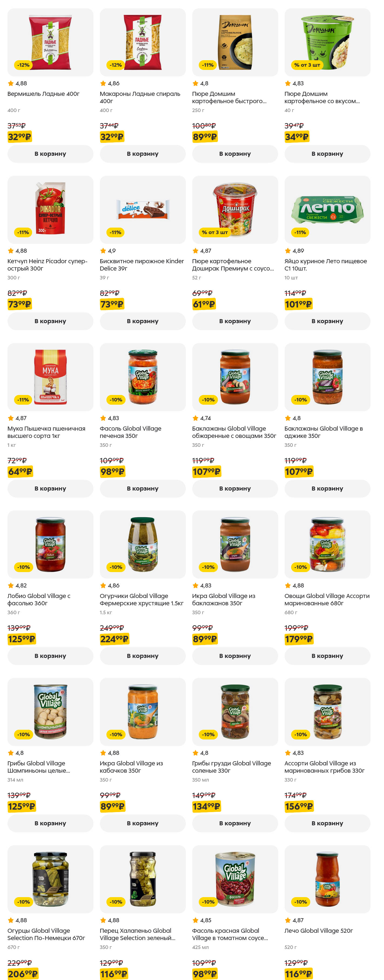The image size is (384, 980).
Task: Open the 'Огурцы Global Village Selection По-Немецки' link
Action: tap(46, 934)
